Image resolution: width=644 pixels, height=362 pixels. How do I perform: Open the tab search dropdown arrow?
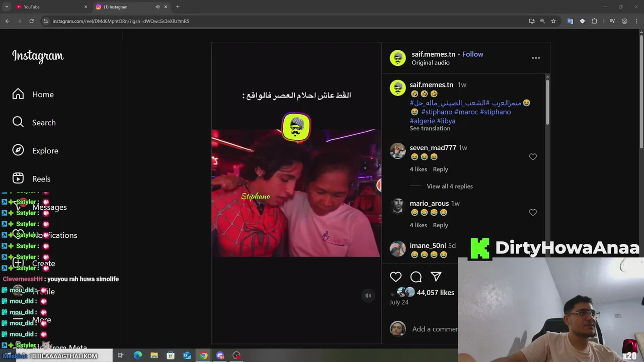[x=7, y=7]
